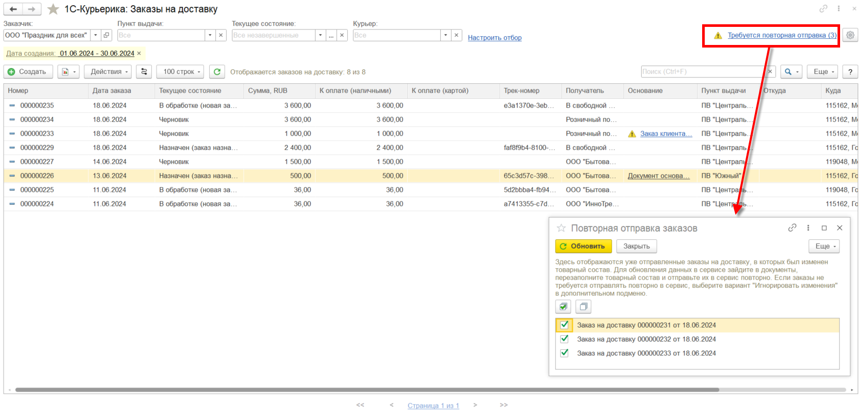
Task: Uncheck order 000000231 checkbox
Action: tap(564, 325)
